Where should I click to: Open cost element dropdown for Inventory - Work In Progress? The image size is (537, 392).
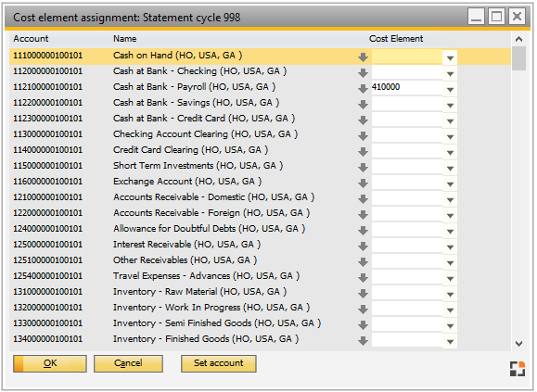coord(450,310)
